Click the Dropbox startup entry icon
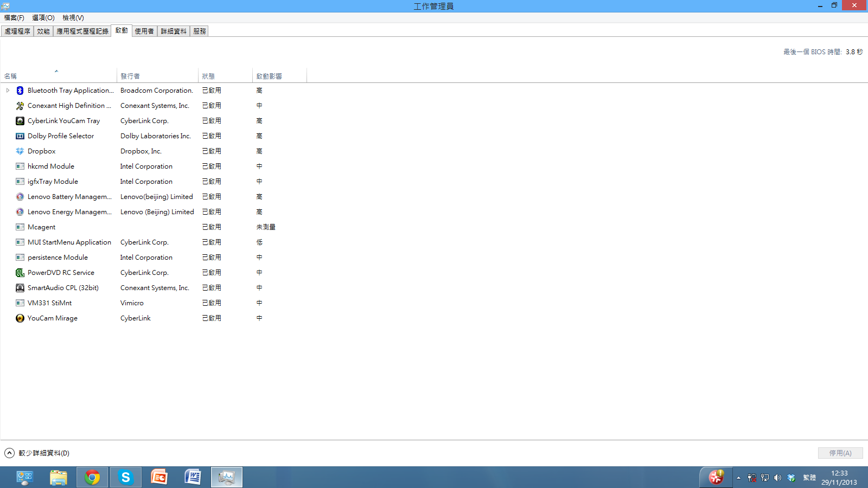 pyautogui.click(x=20, y=151)
